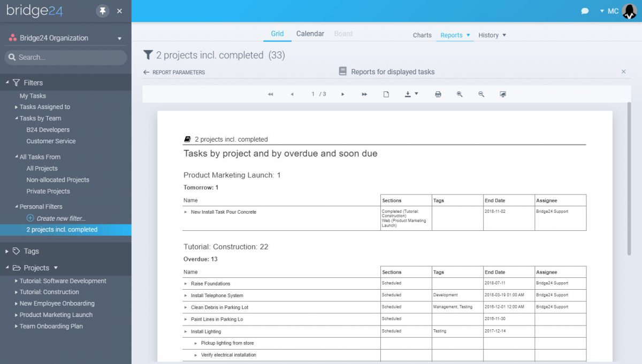Open New Employee Onboarding project
This screenshot has width=642, height=364.
tap(57, 304)
